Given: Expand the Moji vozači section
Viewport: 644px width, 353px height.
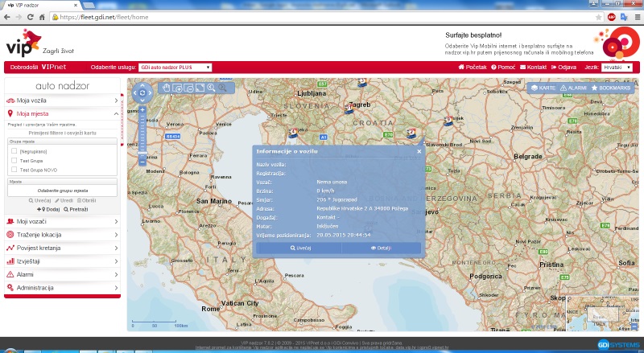Looking at the screenshot, I should 61,220.
